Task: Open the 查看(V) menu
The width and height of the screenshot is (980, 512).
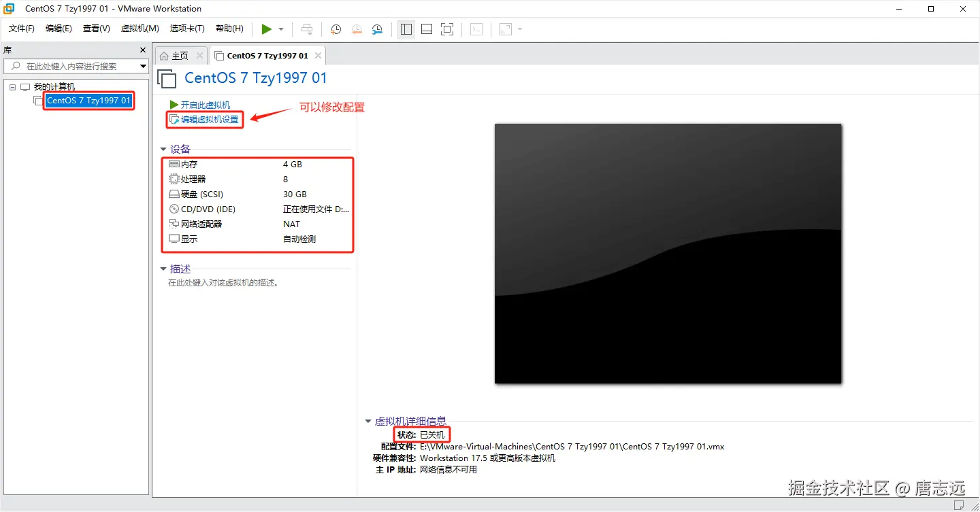Action: click(x=97, y=29)
